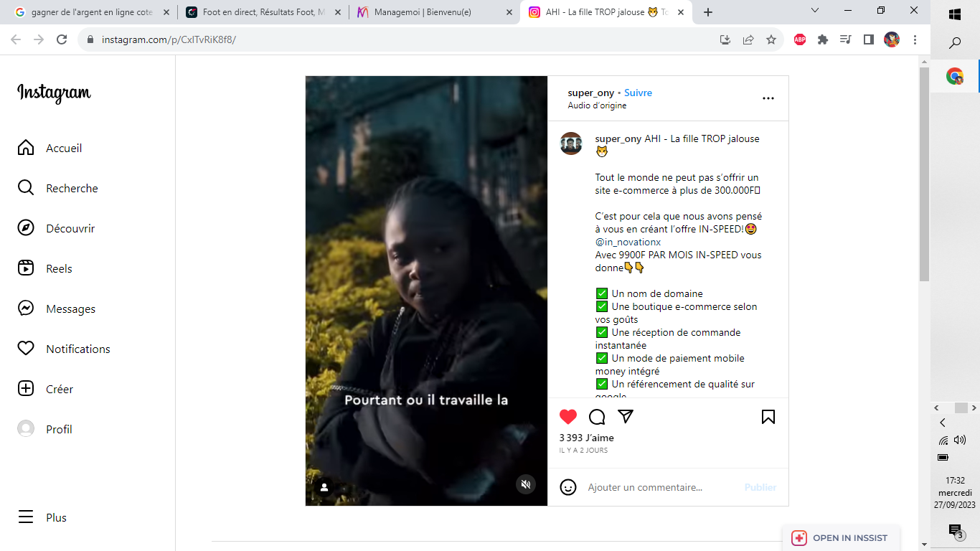980x551 pixels.
Task: Open the @in_novationx mention link
Action: pos(628,242)
